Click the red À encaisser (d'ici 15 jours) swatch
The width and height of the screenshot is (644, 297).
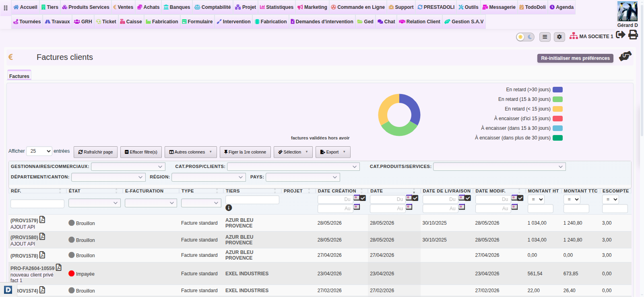pyautogui.click(x=557, y=119)
